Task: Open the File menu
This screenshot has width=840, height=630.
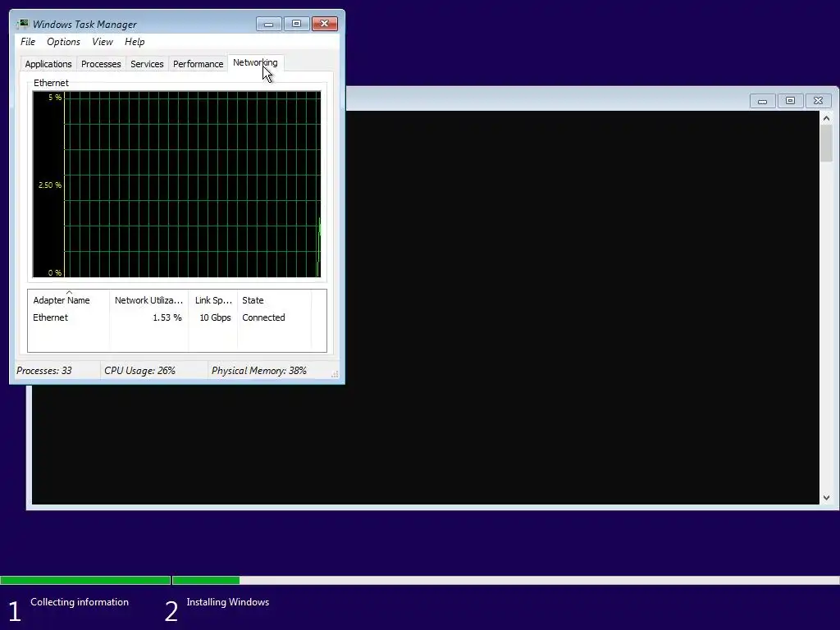Action: click(28, 42)
